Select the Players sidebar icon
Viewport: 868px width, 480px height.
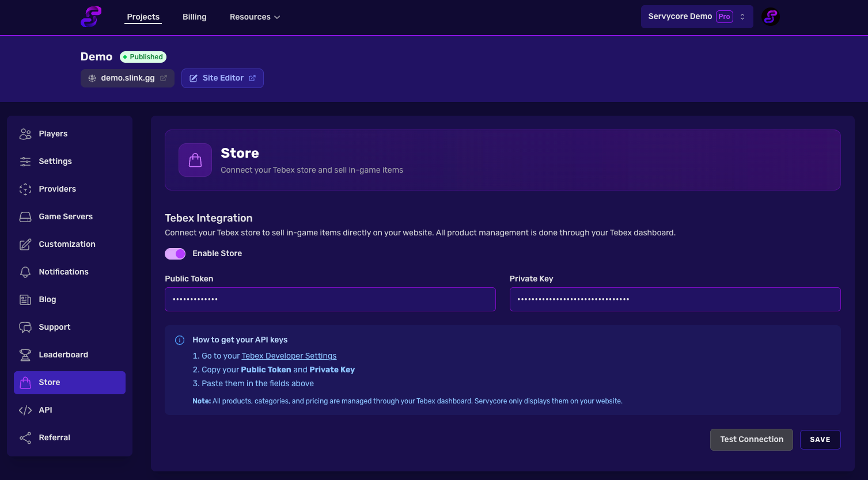pyautogui.click(x=25, y=134)
